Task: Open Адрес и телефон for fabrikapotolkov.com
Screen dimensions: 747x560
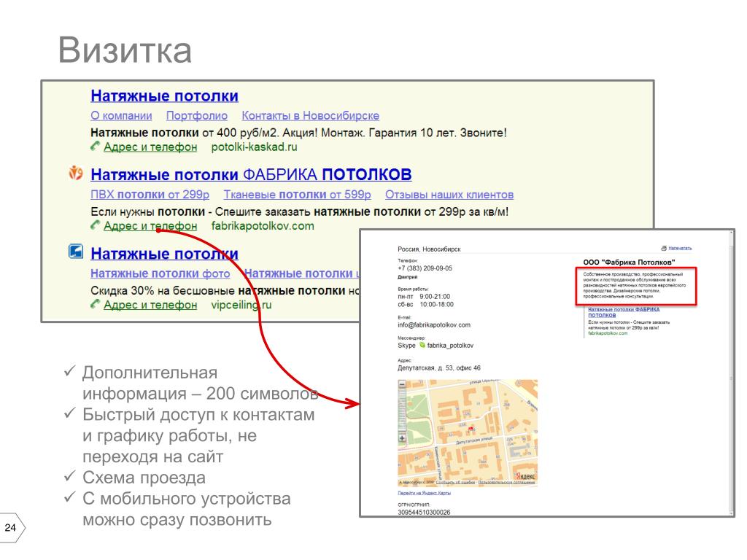Action: 150,226
